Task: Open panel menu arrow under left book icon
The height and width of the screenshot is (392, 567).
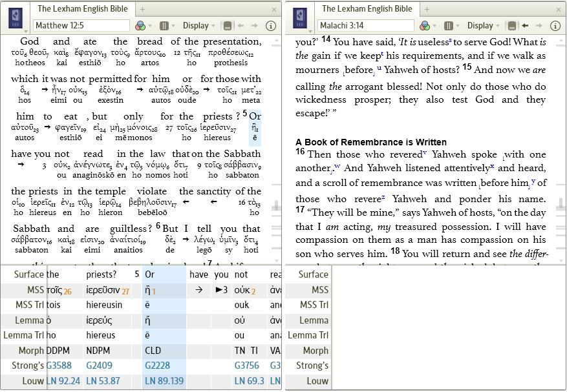Action: coord(26,32)
